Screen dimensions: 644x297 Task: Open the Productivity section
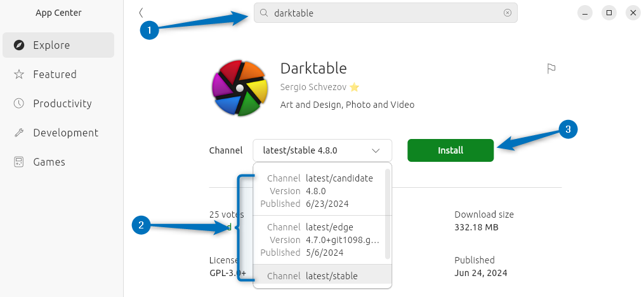[58, 103]
